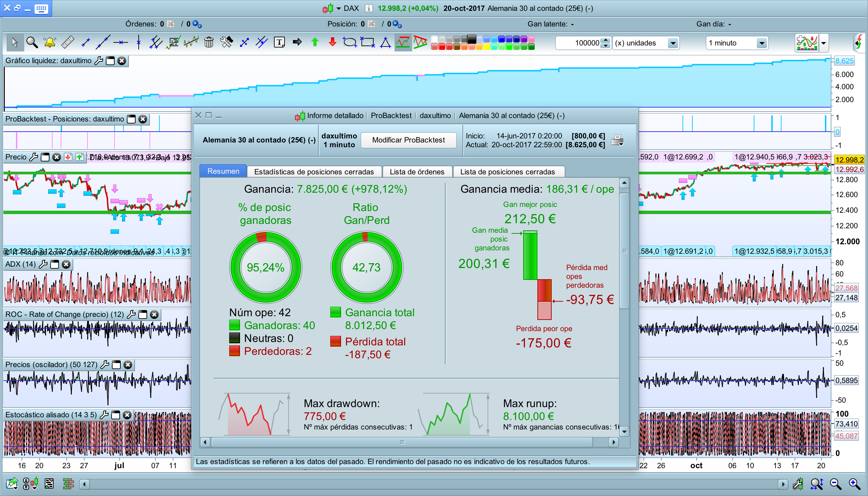The width and height of the screenshot is (868, 496).
Task: Click the Modificar ProBacktest button
Action: [408, 140]
